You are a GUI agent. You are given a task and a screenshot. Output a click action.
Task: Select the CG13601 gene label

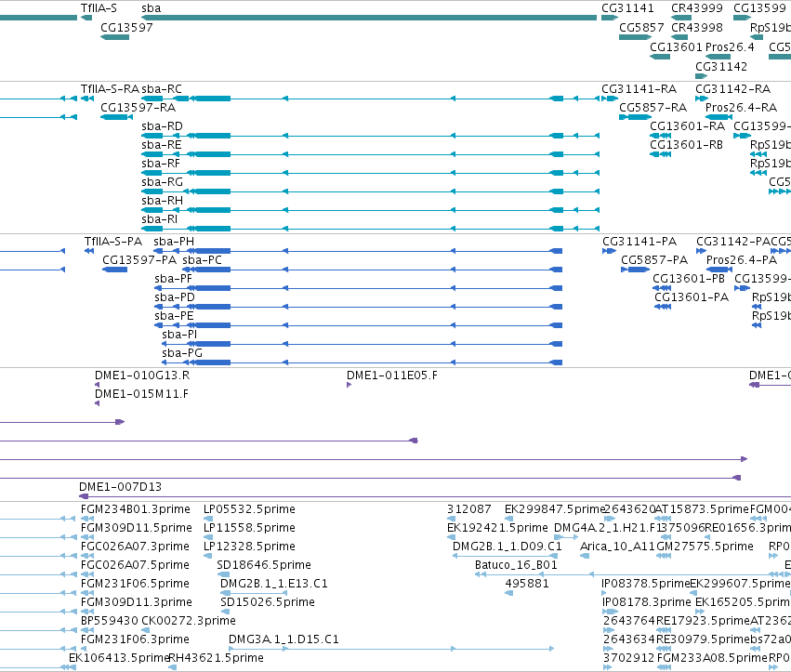[676, 46]
